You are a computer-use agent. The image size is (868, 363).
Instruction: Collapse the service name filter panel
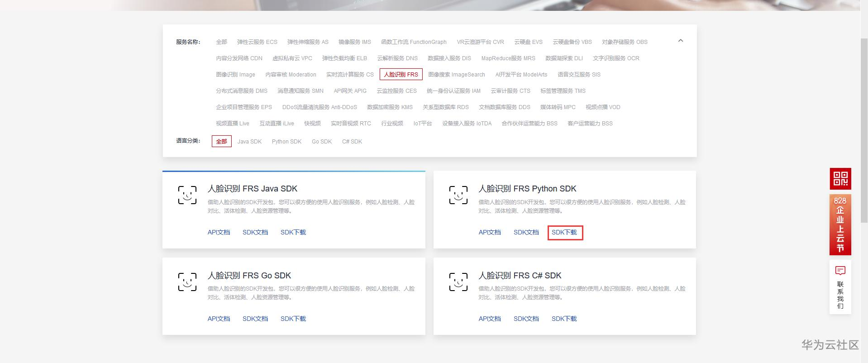(680, 41)
